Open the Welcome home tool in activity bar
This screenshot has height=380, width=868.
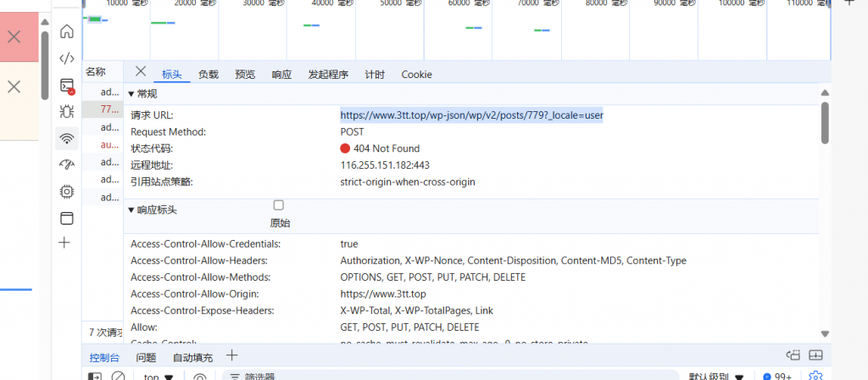[66, 31]
